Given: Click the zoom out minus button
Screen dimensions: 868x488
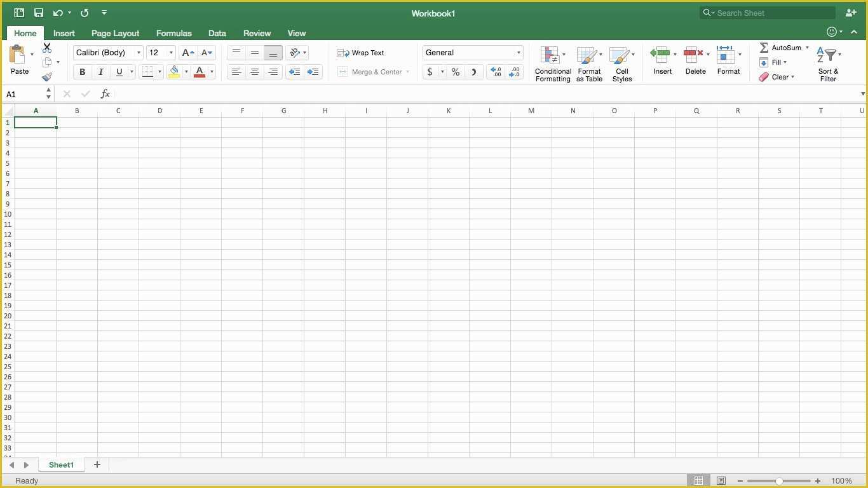Looking at the screenshot, I should (x=740, y=481).
